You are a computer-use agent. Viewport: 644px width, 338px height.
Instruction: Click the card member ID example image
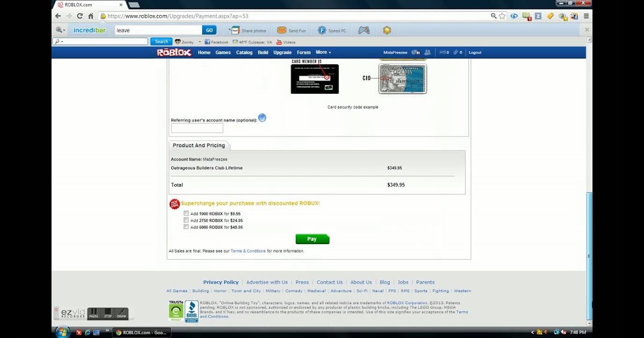314,78
